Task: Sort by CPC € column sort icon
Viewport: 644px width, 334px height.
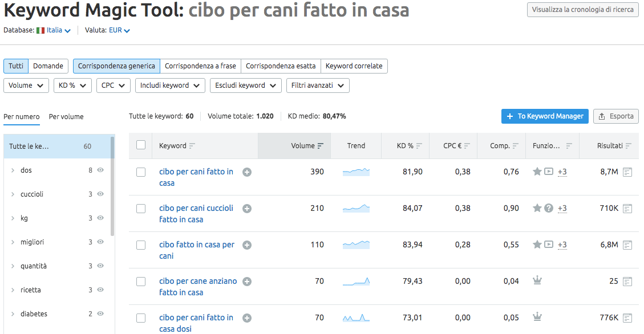Action: [467, 146]
